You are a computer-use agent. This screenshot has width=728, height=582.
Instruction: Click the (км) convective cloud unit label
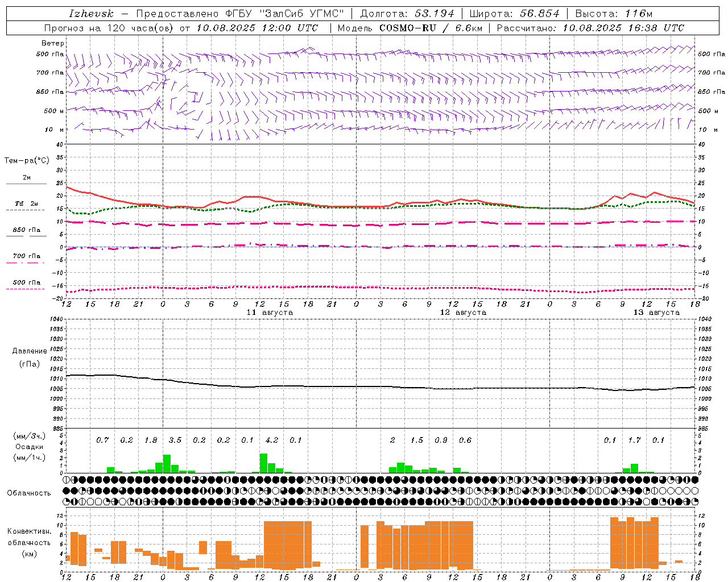pos(29,553)
